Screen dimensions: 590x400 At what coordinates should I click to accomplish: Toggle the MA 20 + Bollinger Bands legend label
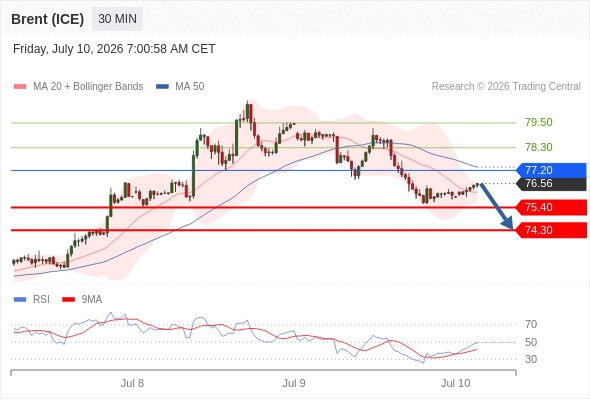[88, 87]
